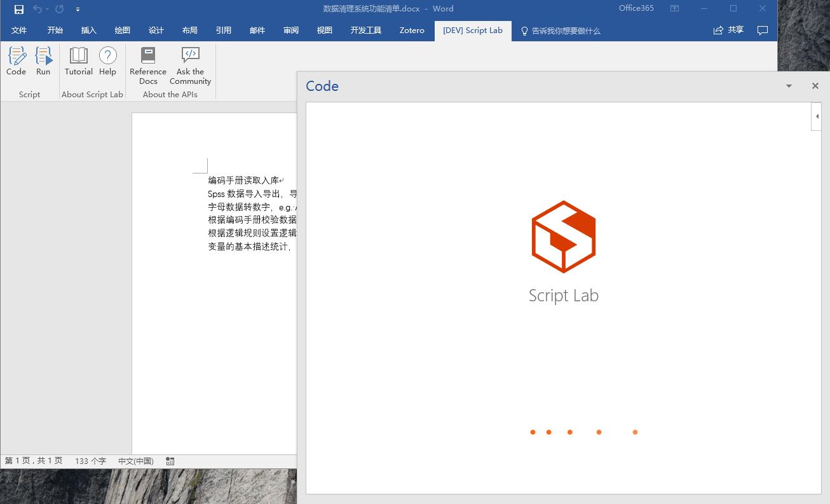Collapse the Code task pane side arrow
830x504 pixels.
[817, 116]
